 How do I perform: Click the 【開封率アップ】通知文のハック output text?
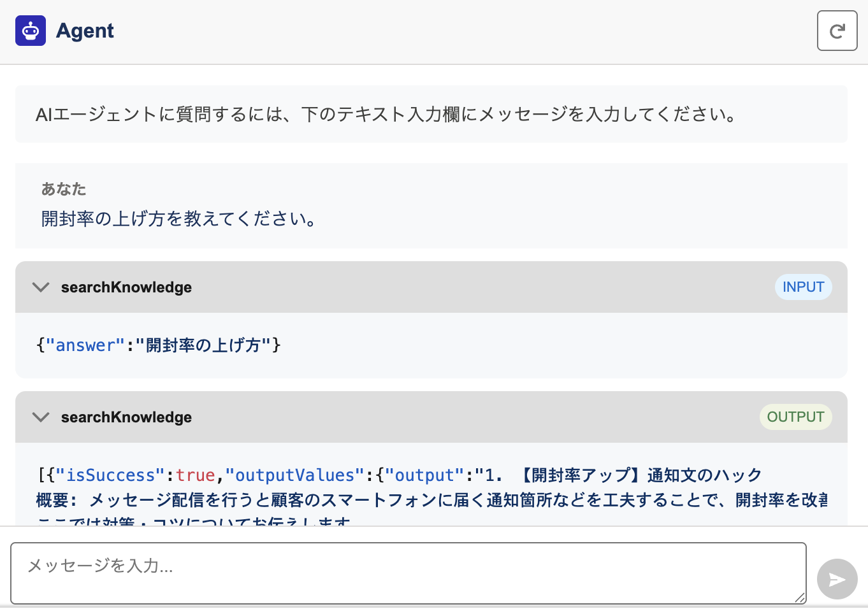click(641, 475)
